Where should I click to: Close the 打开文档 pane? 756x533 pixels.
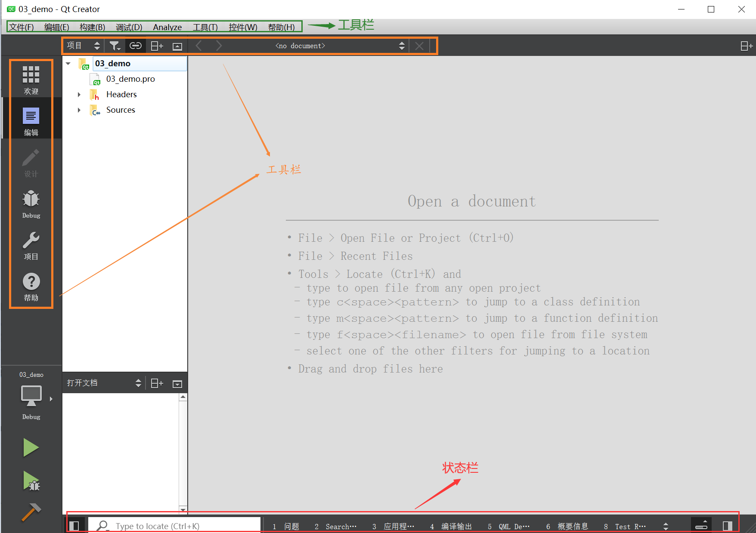coord(177,383)
